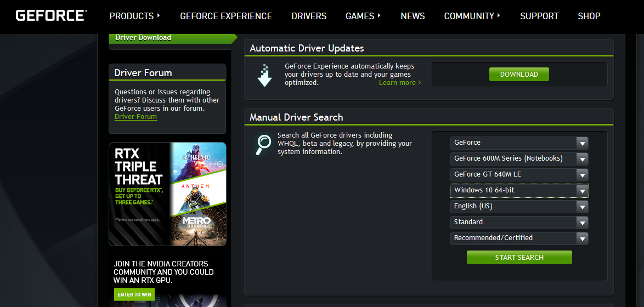Image resolution: width=644 pixels, height=307 pixels.
Task: Open the Recommended/Certified dropdown
Action: click(x=519, y=238)
